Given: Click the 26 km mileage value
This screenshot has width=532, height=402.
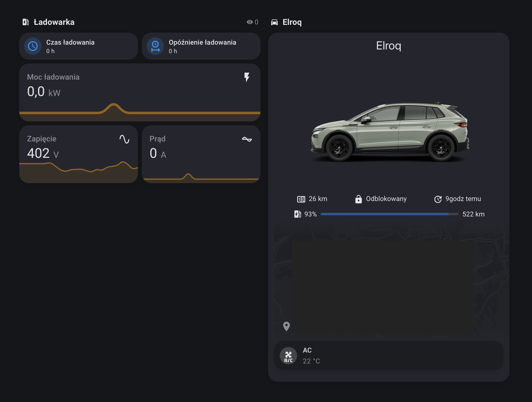Looking at the screenshot, I should 318,199.
